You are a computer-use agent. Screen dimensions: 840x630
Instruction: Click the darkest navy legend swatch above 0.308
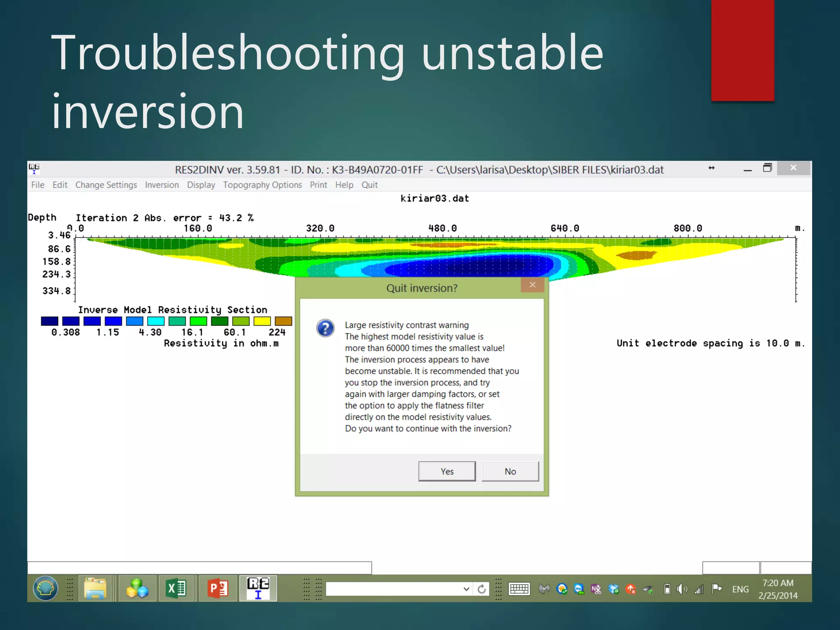49,321
